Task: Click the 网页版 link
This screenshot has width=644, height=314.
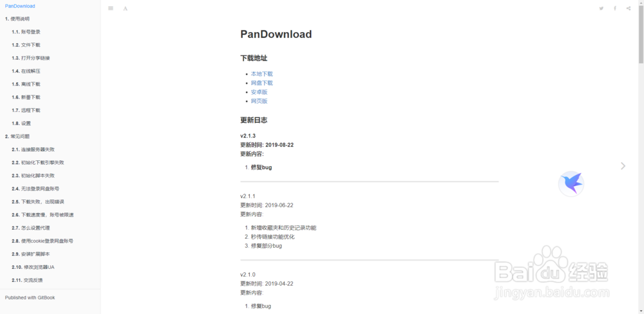Action: point(259,101)
